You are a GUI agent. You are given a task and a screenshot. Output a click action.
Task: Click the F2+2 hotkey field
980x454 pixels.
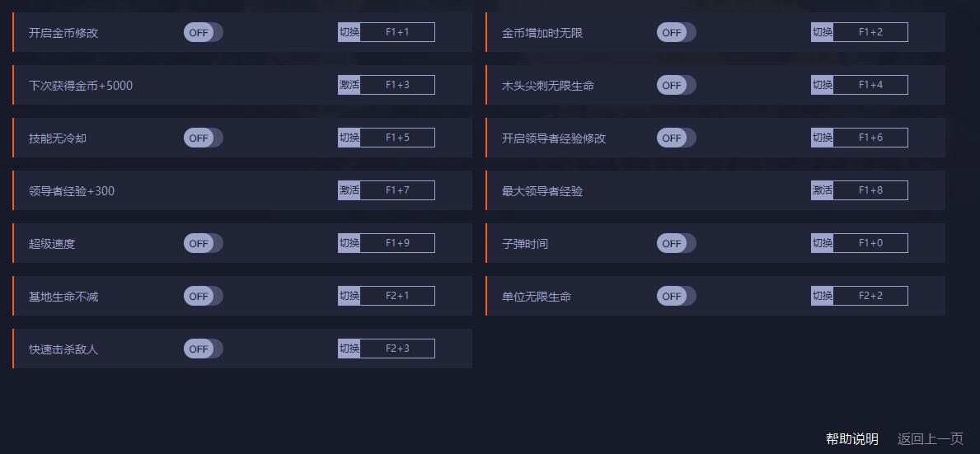click(x=870, y=296)
